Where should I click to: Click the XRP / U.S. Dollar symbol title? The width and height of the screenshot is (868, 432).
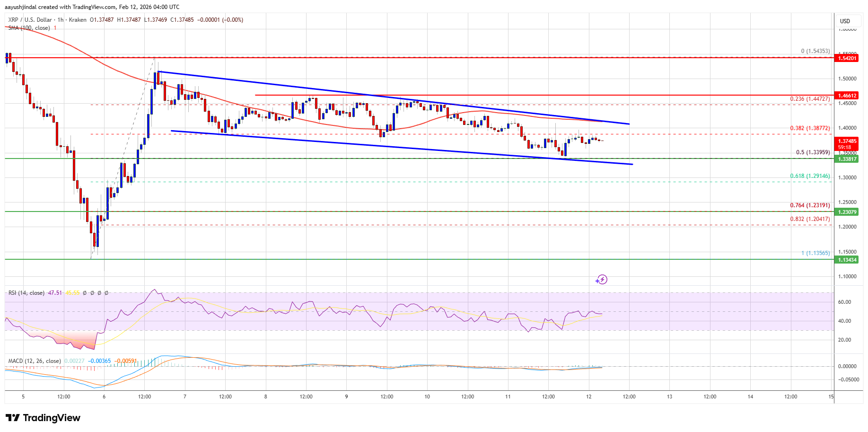pos(30,20)
